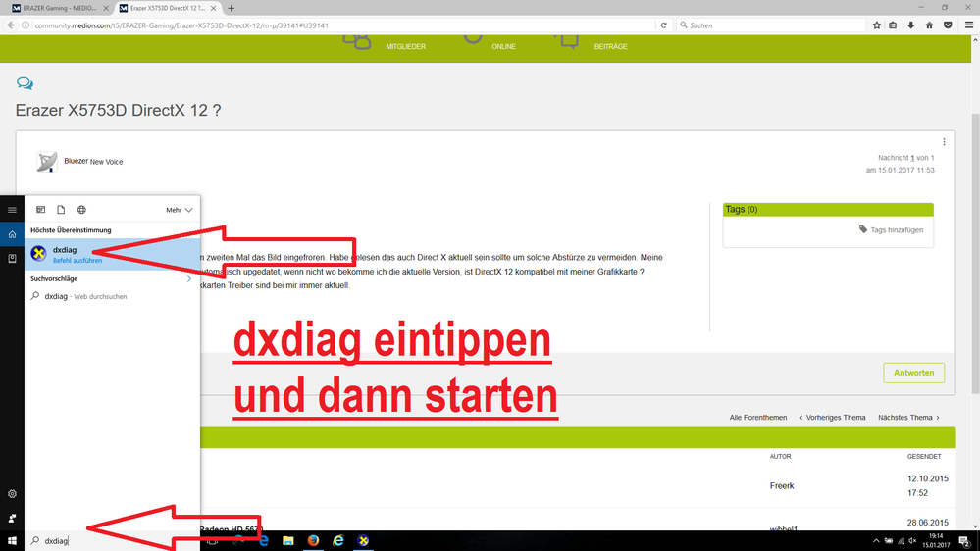
Task: Click the network icon in system tray
Action: pos(901,541)
